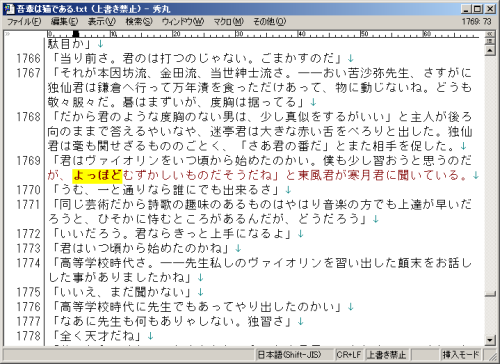Click the 日本語(Shift-JIS) encoding indicator
This screenshot has height=364, width=500.
click(x=289, y=354)
